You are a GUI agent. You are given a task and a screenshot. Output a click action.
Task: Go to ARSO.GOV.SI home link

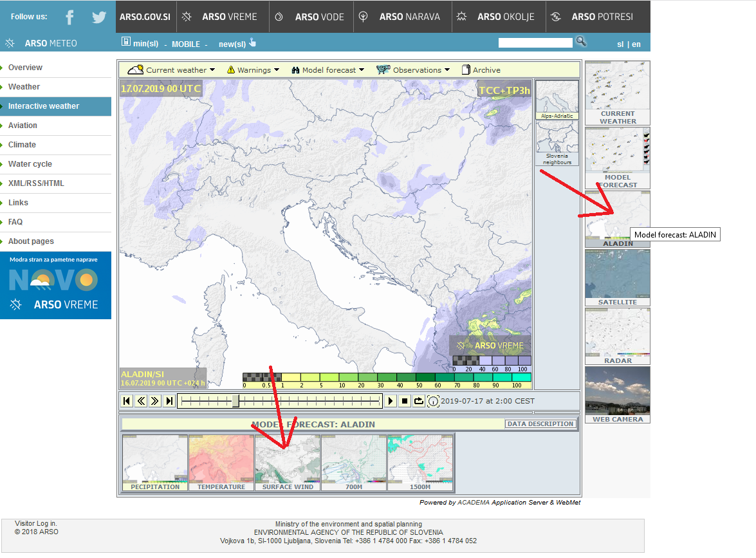(x=145, y=17)
